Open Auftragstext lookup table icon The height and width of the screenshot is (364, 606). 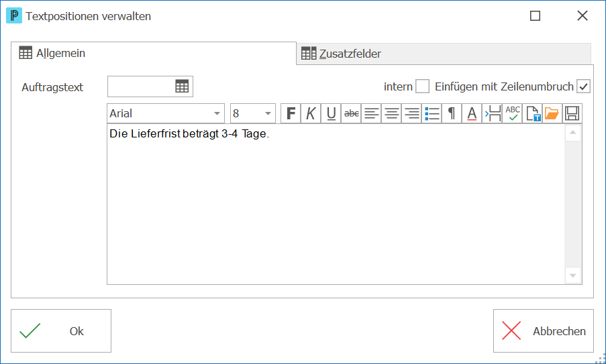(x=182, y=86)
